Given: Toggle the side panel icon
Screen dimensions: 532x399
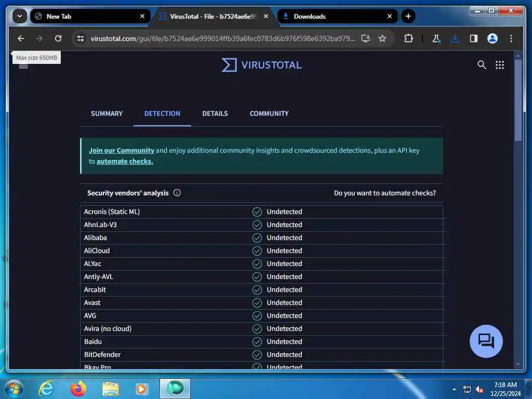Looking at the screenshot, I should [x=474, y=38].
